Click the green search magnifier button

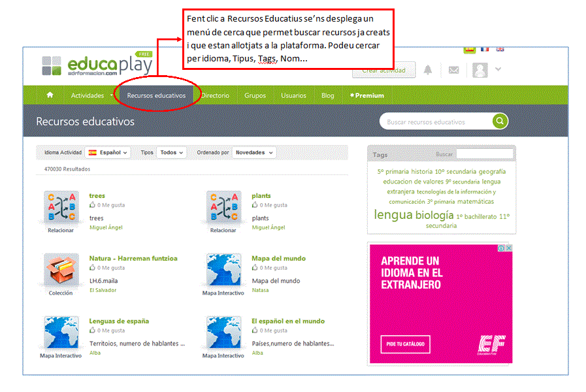click(x=500, y=122)
